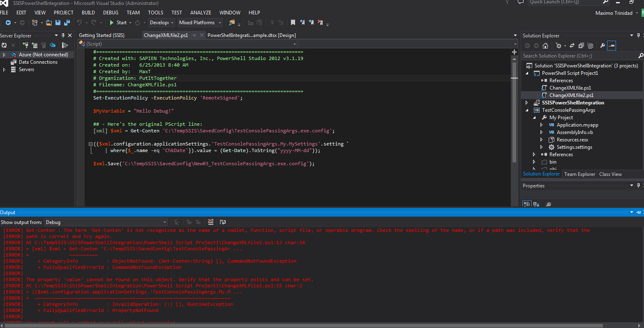Viewport: 644px width, 328px height.
Task: Open the Solution Configurations Development dropdown
Action: coord(162,23)
